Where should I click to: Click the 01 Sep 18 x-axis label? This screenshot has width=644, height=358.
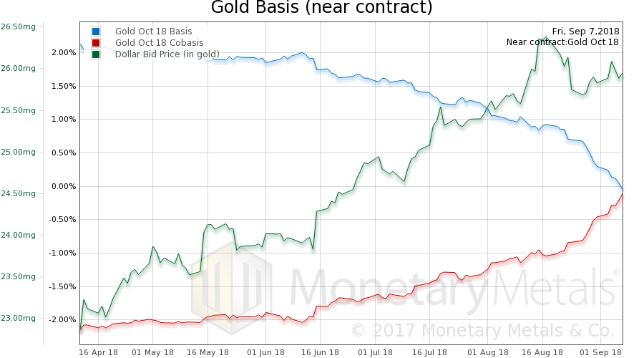tap(600, 352)
